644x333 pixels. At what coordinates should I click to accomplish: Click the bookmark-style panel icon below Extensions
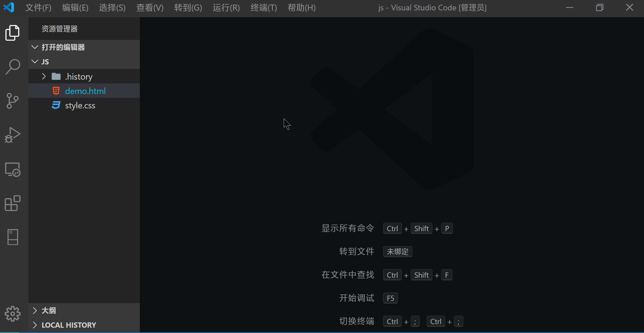pyautogui.click(x=13, y=237)
